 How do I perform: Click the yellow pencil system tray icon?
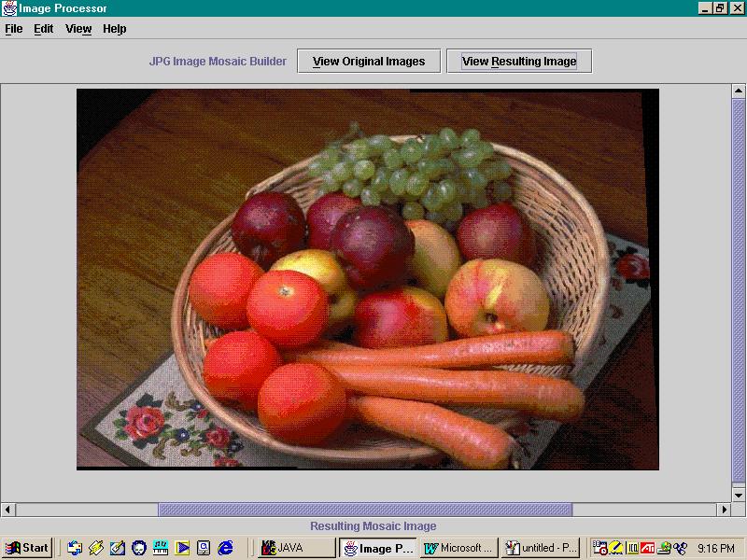coord(616,548)
